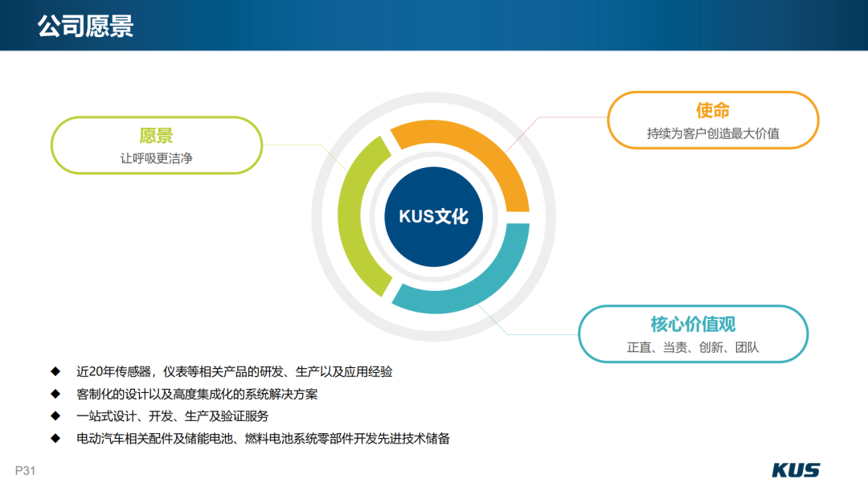Click bullet line 客制化的设计以及高度集成化的系统解决方案
Viewport: 868px width, 487px height.
click(197, 394)
